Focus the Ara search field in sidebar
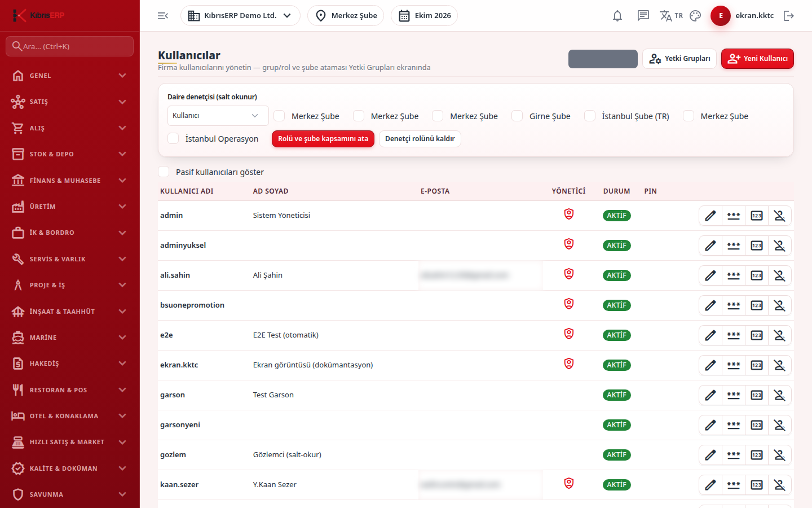The width and height of the screenshot is (812, 508). [x=70, y=46]
